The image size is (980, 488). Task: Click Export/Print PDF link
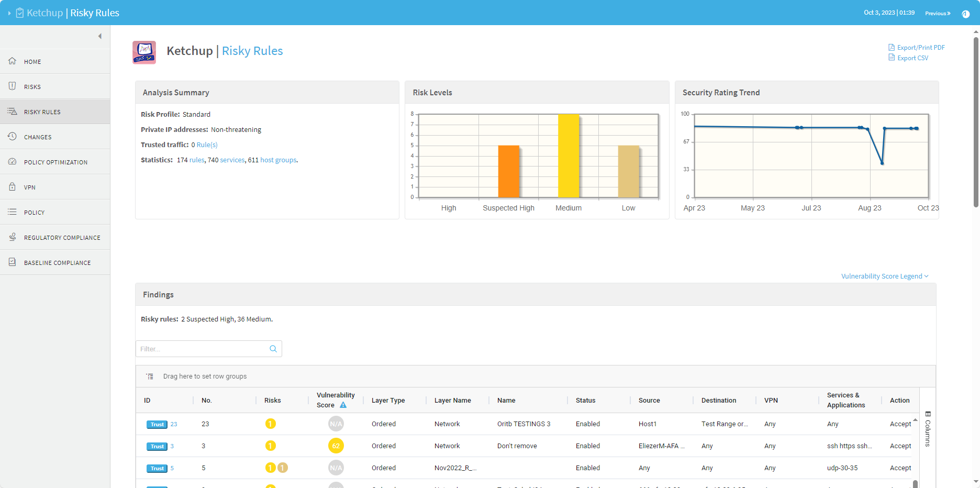pyautogui.click(x=920, y=48)
